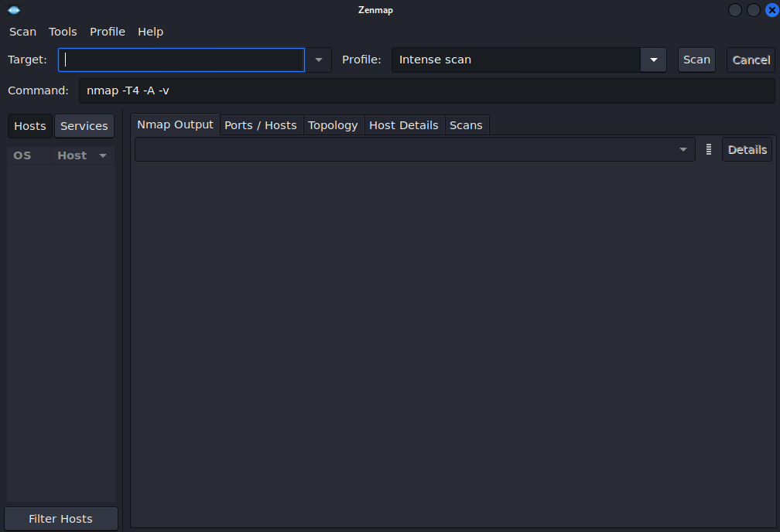Screen dimensions: 780x532
Task: Click the Filter Hosts button
Action: 60,519
